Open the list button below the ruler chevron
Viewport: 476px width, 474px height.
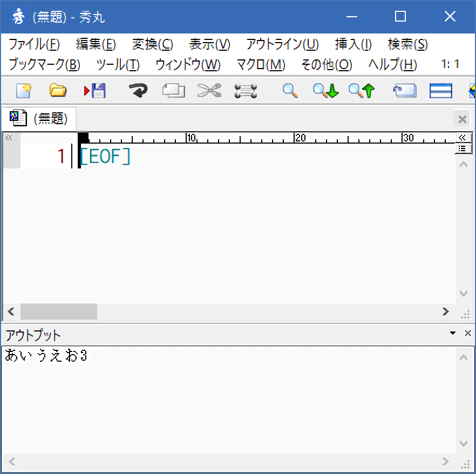click(x=462, y=148)
